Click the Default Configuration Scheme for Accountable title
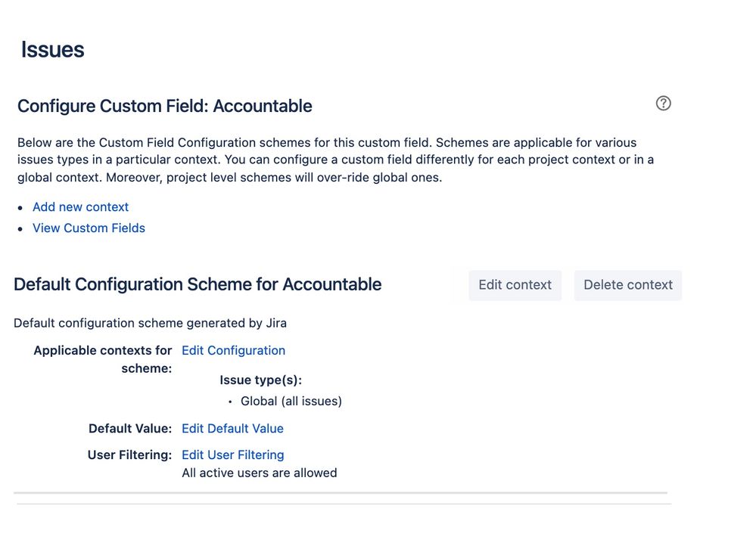Screen dimensions: 756x549 [198, 285]
